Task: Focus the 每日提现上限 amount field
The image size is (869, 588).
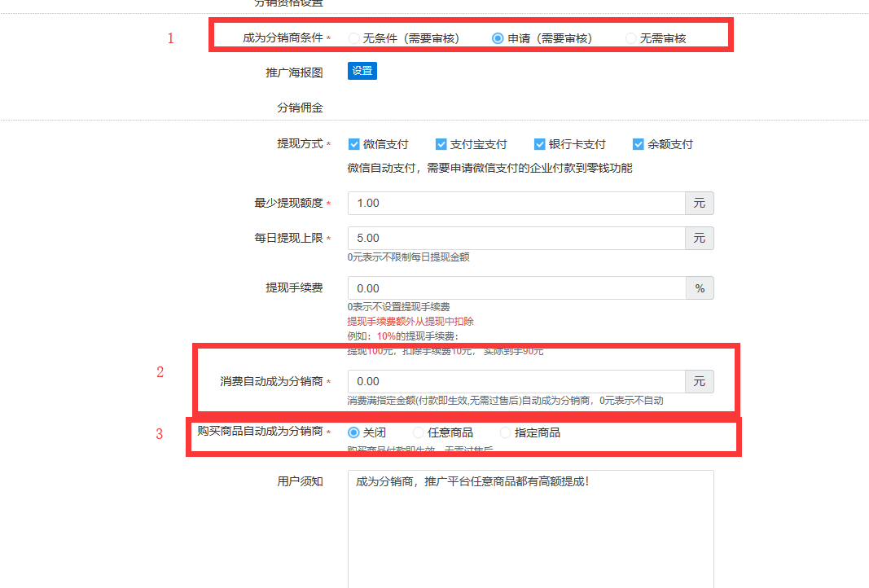Action: pyautogui.click(x=516, y=238)
